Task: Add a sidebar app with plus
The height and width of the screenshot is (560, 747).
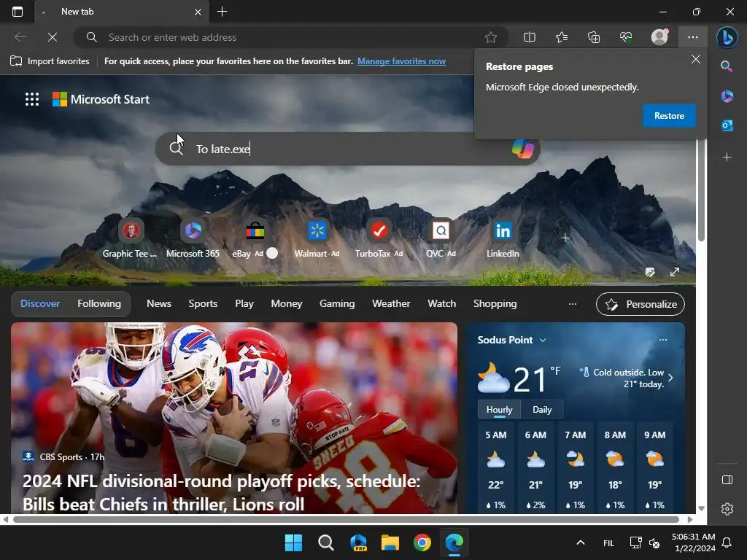Action: (x=727, y=157)
